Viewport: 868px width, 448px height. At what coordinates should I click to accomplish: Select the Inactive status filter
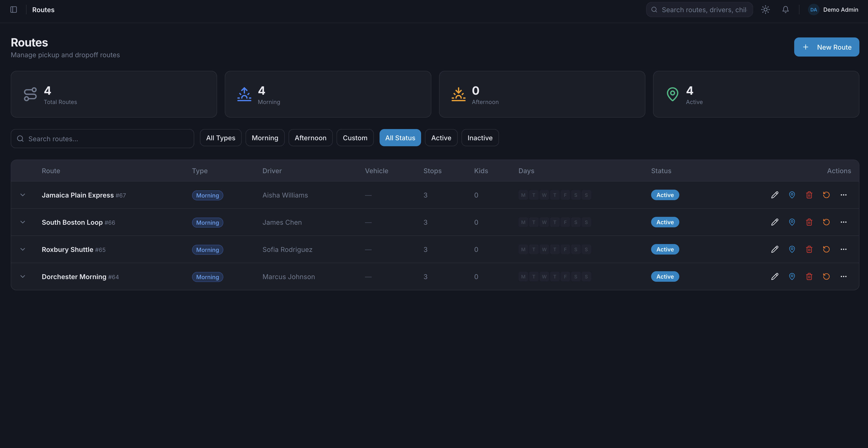pyautogui.click(x=479, y=138)
